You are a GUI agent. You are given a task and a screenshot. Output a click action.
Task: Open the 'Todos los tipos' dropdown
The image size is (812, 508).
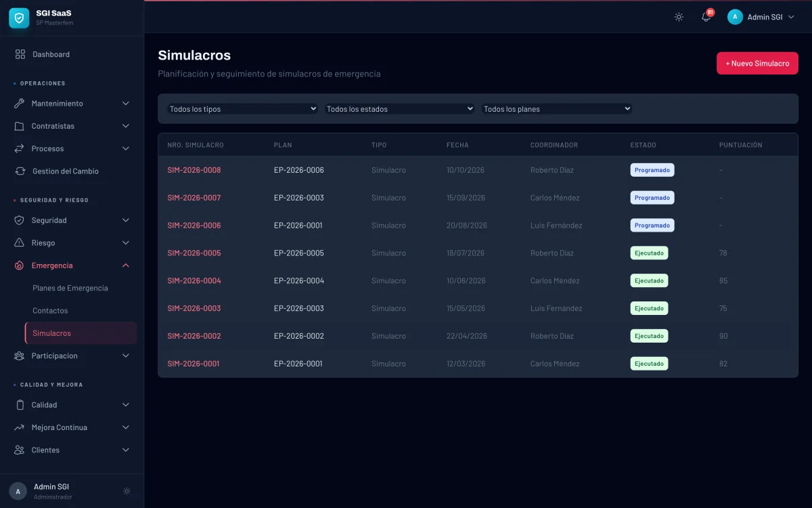(x=242, y=109)
